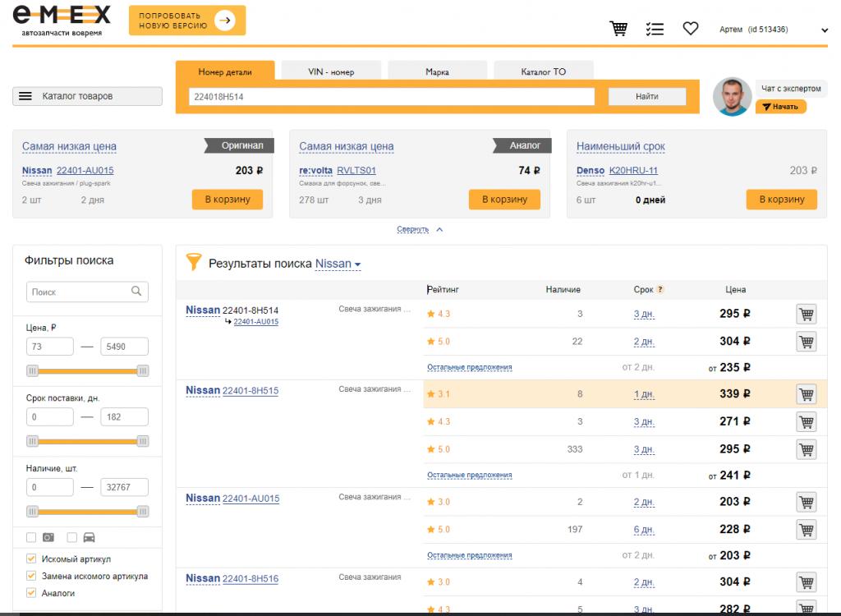
Task: Show remaining offers for 22401-8H515
Action: pos(469,475)
